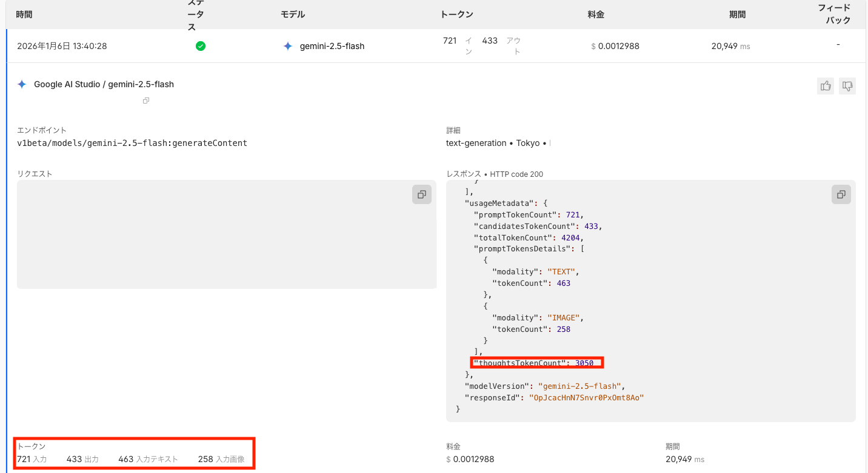
Task: Copy the request body with the copy icon
Action: click(422, 194)
